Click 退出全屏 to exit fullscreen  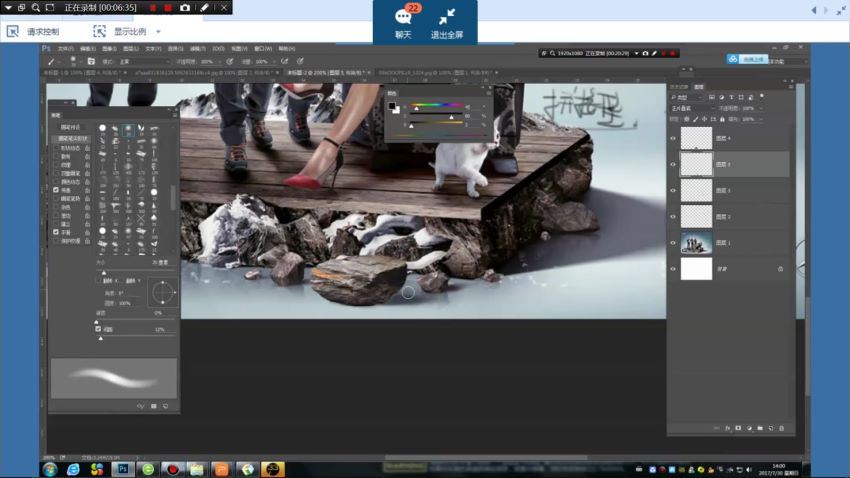(447, 23)
